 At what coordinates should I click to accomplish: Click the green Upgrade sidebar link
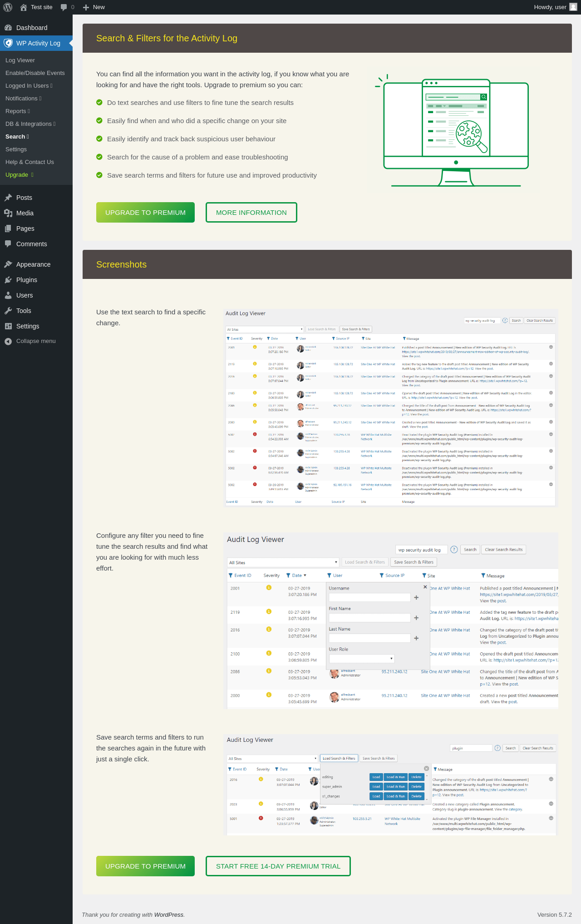(x=17, y=175)
